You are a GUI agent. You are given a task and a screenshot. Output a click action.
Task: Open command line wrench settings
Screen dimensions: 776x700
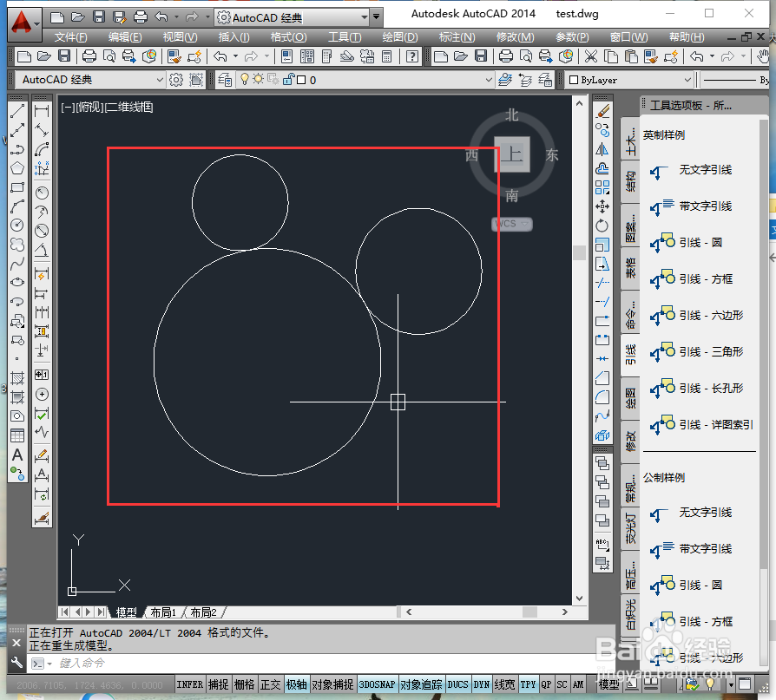(x=16, y=663)
